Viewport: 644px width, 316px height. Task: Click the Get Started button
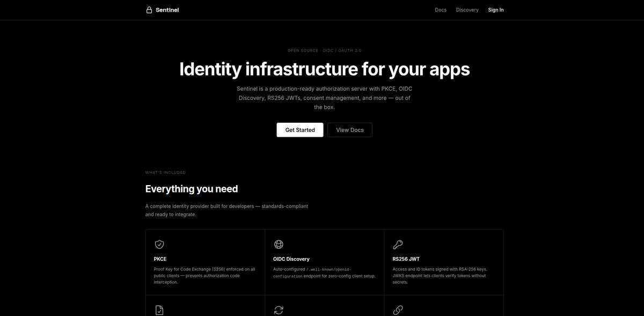pyautogui.click(x=300, y=130)
